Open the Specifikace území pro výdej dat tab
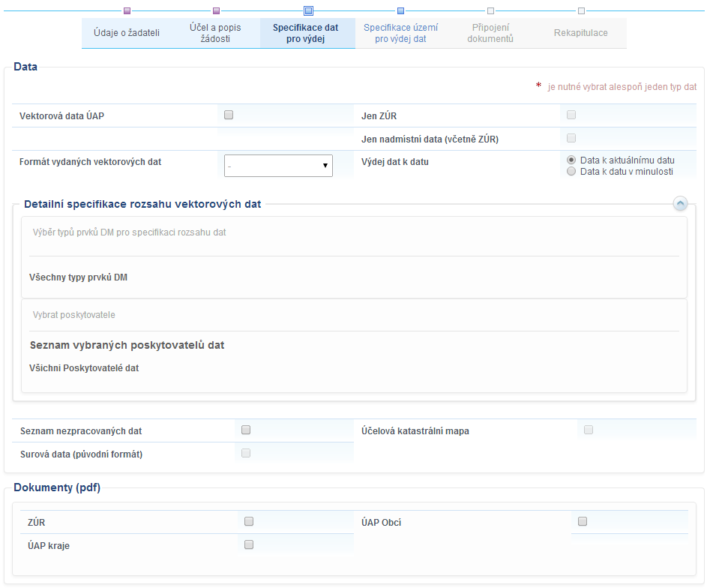710x588 pixels. click(x=400, y=33)
